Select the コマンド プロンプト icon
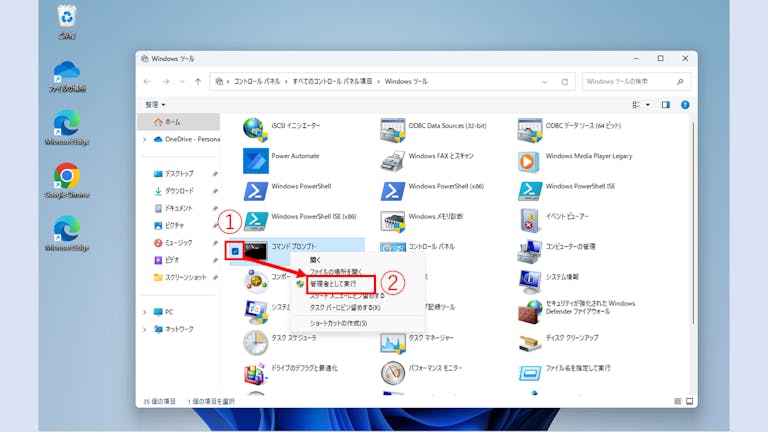768x432 pixels. (x=256, y=251)
